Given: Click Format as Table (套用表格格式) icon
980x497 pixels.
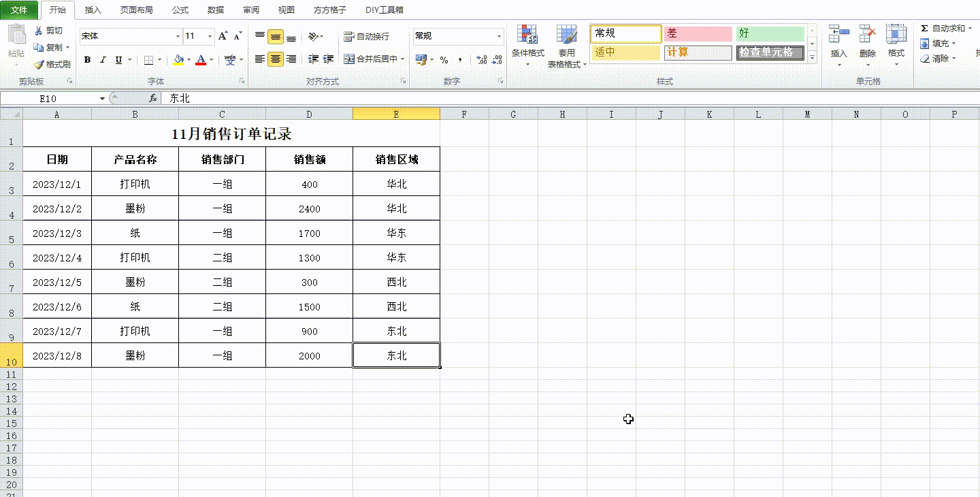Looking at the screenshot, I should [566, 35].
